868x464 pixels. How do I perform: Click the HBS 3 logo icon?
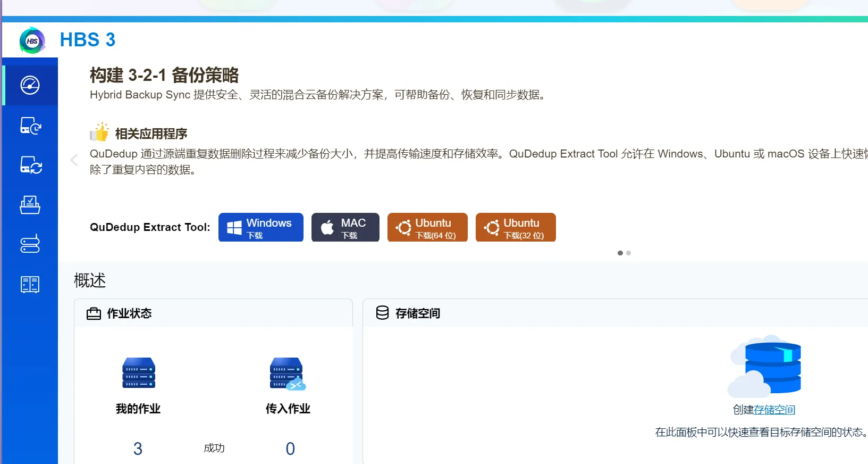pos(32,40)
